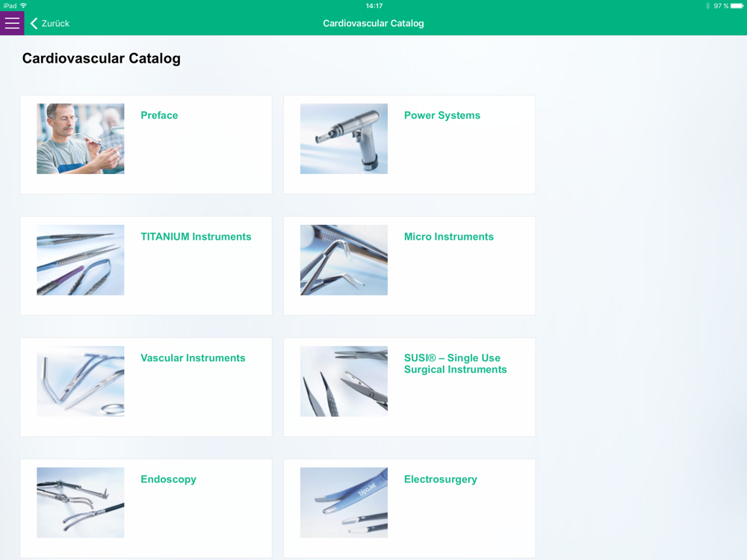Open the SUSI Single Use thumbnail

[344, 382]
